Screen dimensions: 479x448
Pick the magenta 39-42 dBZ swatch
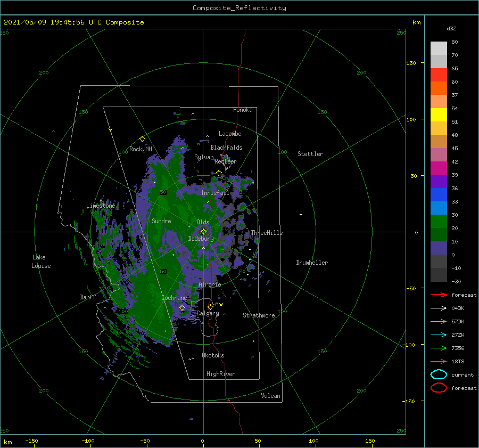tap(439, 168)
